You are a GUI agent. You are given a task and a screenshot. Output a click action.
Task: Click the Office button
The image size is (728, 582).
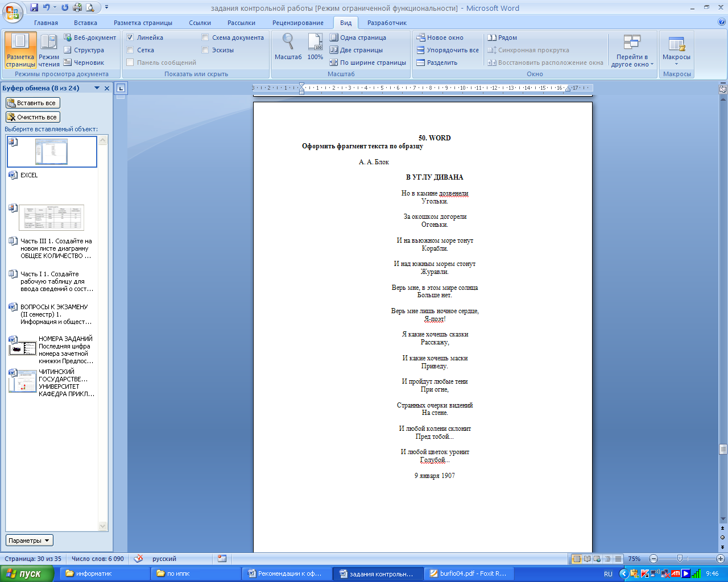[13, 11]
